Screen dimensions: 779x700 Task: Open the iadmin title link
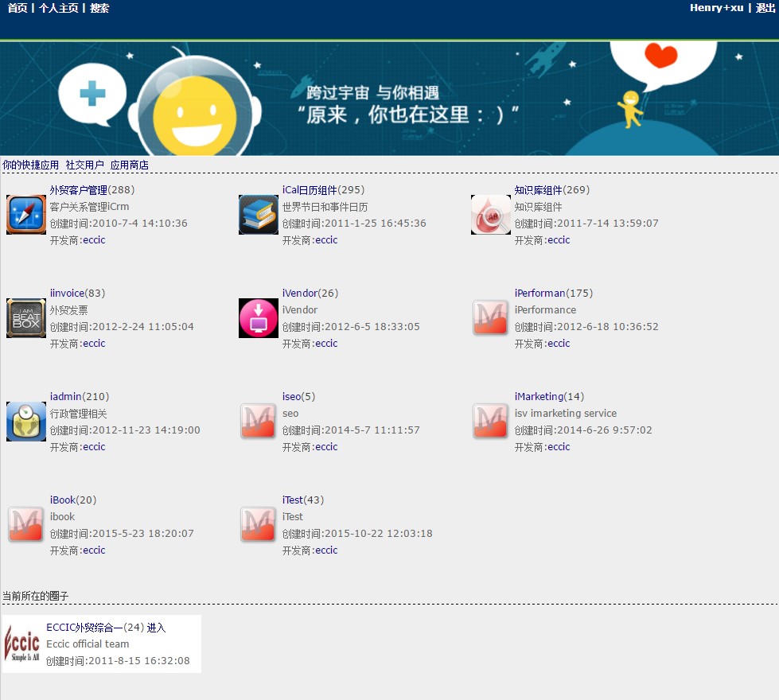pos(65,396)
